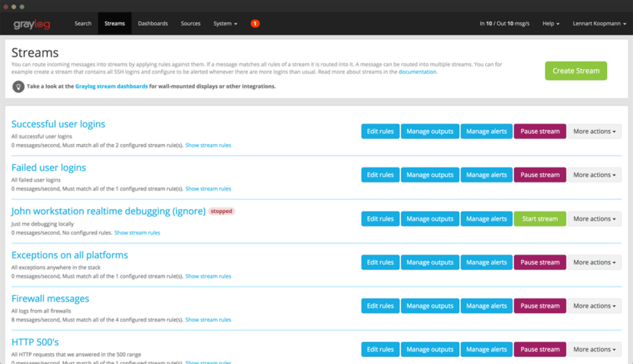The image size is (633, 364).
Task: Open the System dropdown menu
Action: (225, 23)
